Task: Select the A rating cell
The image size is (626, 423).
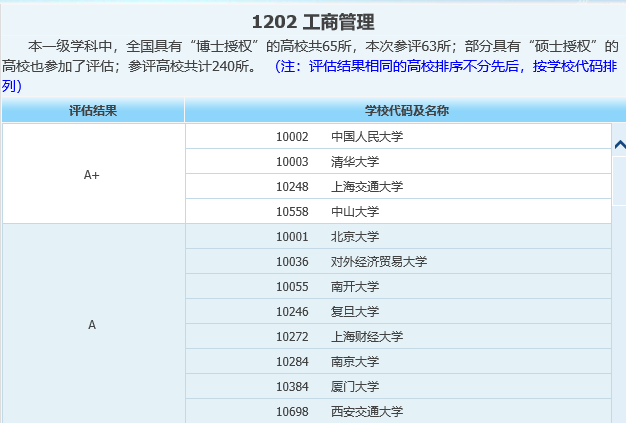Action: (x=92, y=325)
